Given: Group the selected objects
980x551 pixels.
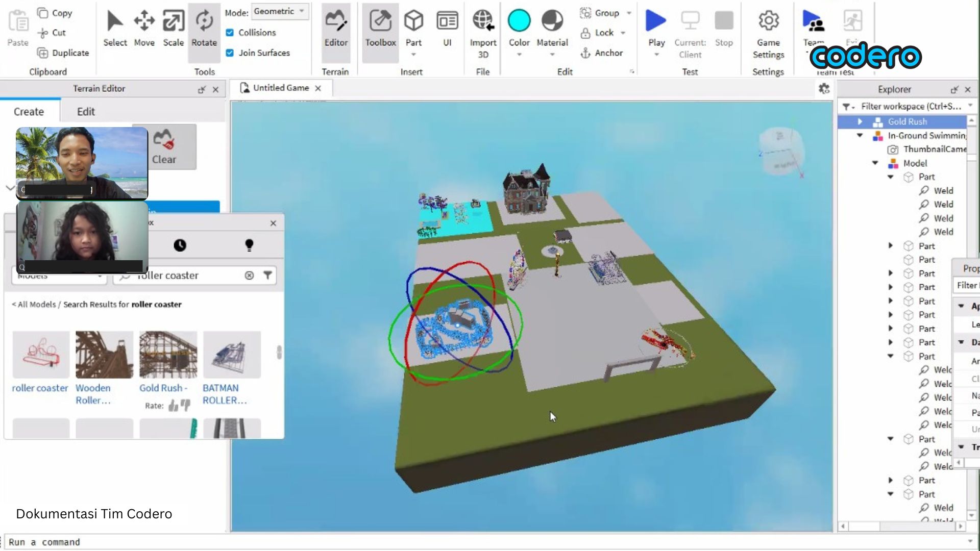Looking at the screenshot, I should click(x=600, y=13).
